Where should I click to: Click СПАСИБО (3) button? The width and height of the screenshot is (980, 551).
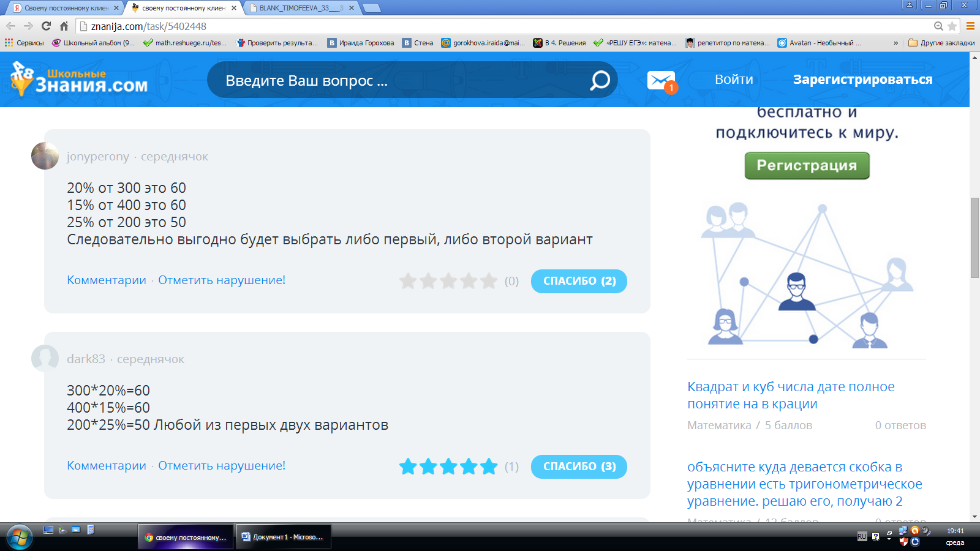click(579, 467)
